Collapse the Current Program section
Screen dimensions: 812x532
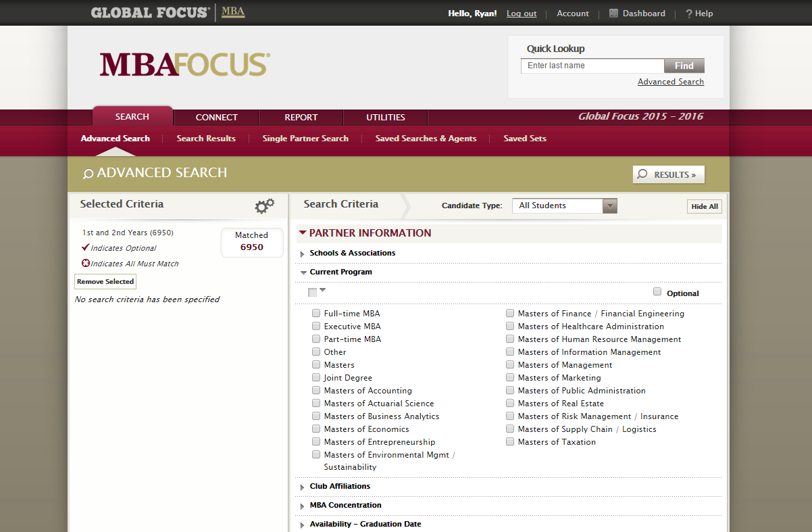click(x=303, y=272)
